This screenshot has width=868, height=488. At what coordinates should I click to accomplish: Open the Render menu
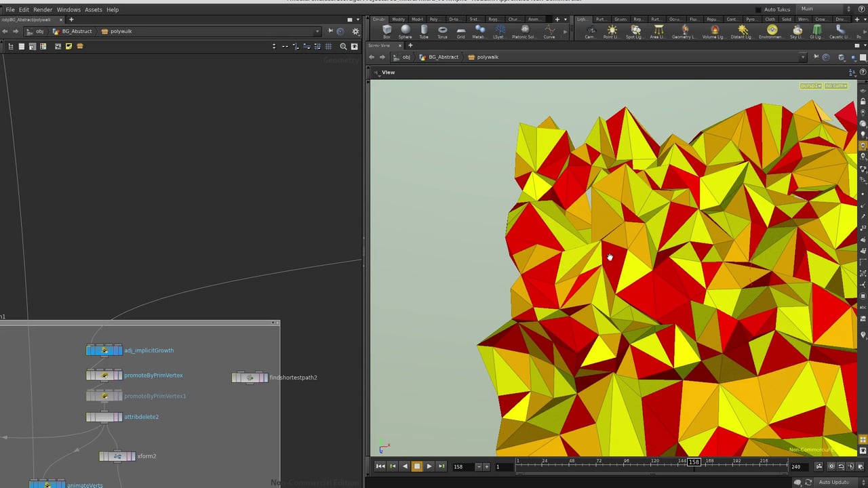point(43,9)
